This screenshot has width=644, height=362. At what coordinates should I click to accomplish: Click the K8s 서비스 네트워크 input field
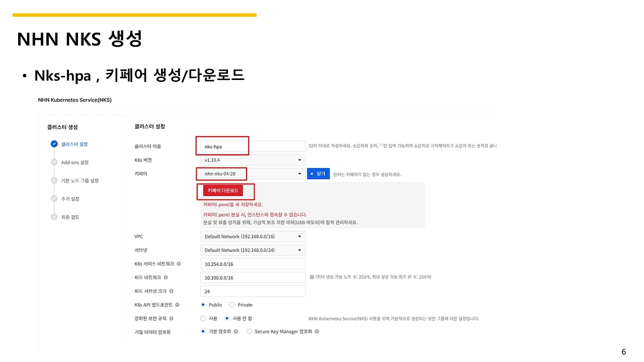[x=253, y=264]
